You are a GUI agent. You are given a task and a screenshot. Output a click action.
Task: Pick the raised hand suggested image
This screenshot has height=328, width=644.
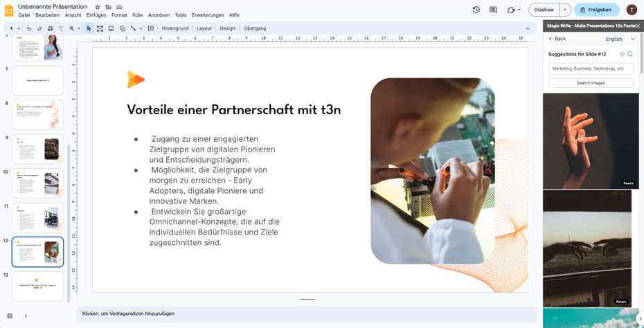pyautogui.click(x=591, y=140)
